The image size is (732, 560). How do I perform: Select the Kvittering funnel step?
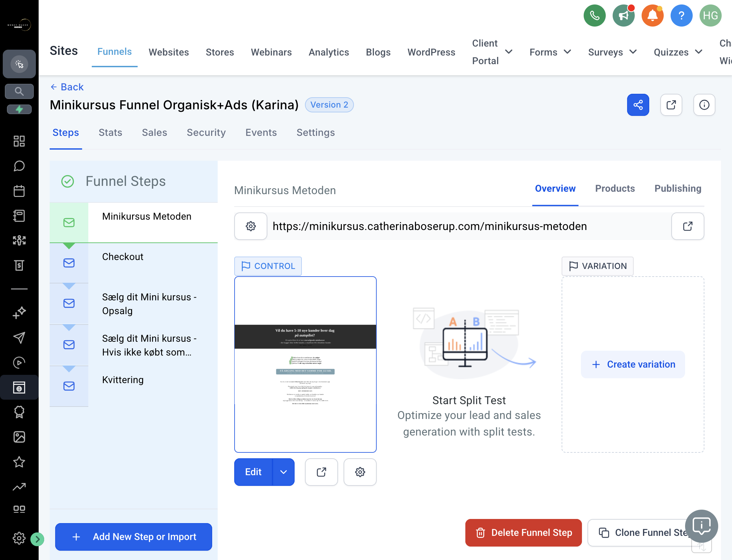134,386
